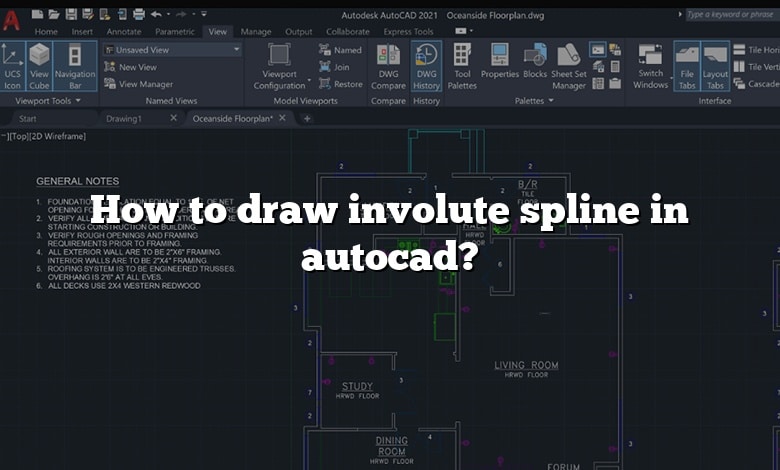
Task: Click the Viewport Configuration icon
Action: (x=279, y=55)
